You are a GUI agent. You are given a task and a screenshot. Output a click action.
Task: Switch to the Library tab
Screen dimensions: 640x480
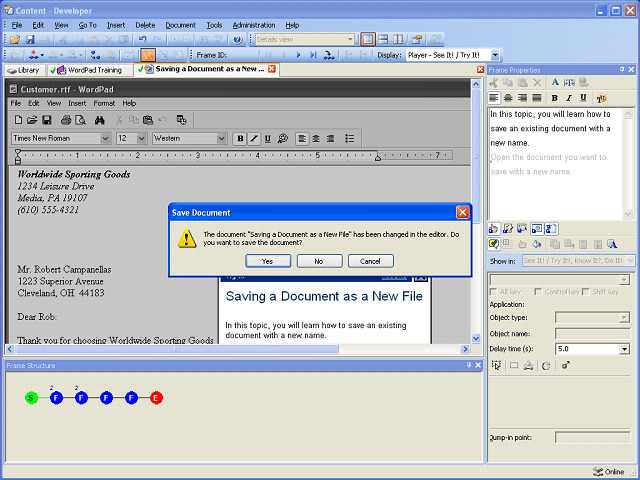coord(24,70)
